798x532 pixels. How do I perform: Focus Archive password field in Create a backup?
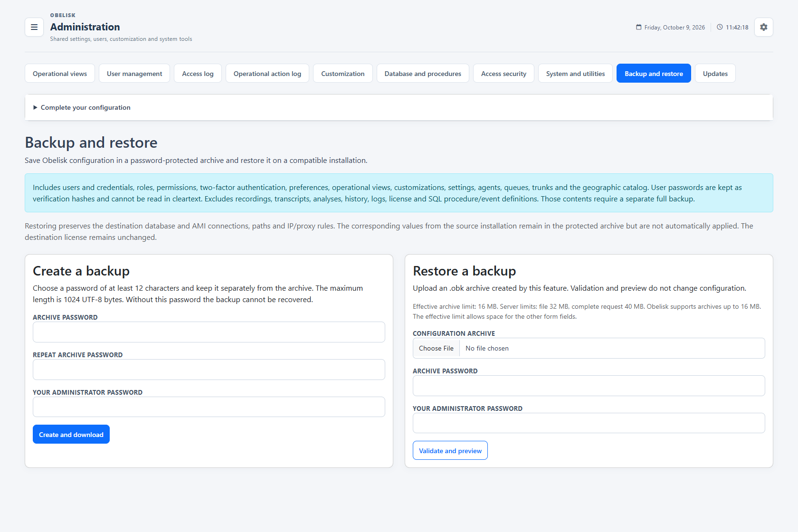(209, 332)
